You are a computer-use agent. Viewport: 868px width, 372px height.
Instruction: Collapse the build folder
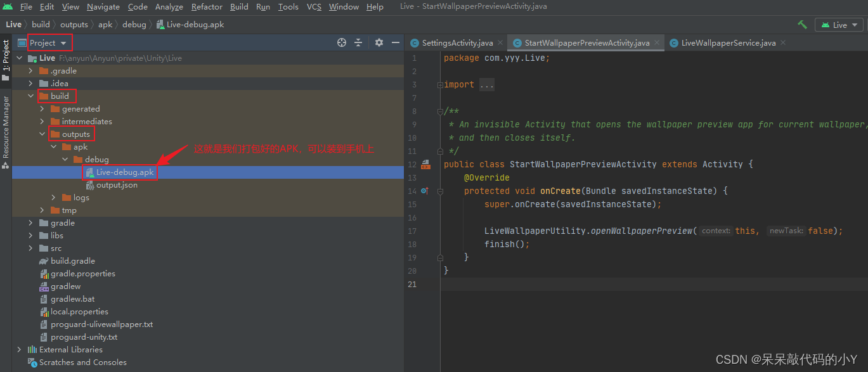pos(30,96)
